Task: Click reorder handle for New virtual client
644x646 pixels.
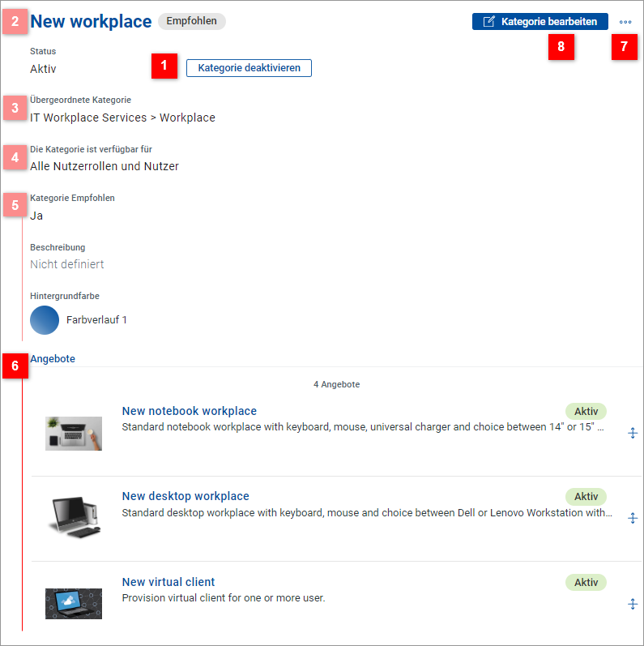Action: click(x=633, y=604)
